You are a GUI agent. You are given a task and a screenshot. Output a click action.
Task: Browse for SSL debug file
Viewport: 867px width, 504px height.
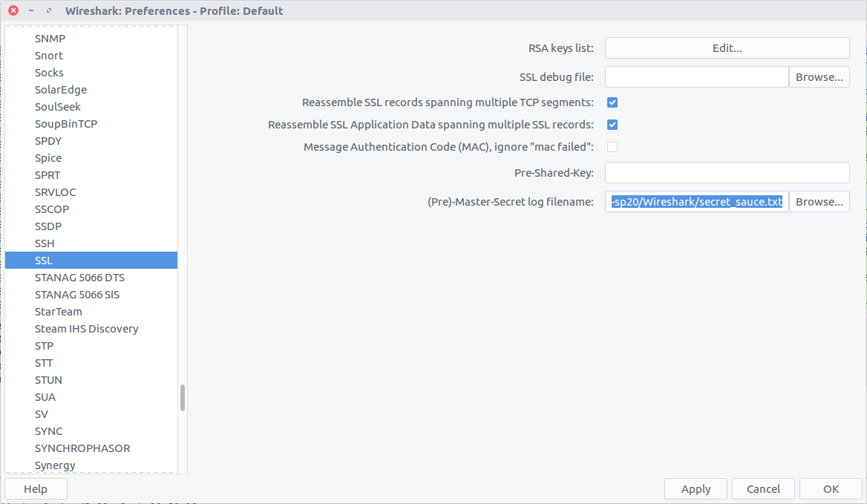[819, 77]
